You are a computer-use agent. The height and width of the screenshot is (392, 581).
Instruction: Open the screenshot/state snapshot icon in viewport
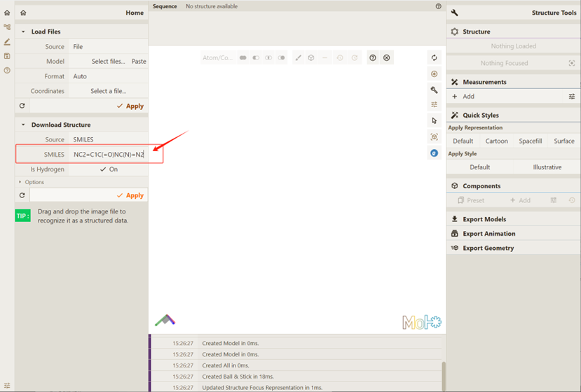click(x=435, y=74)
